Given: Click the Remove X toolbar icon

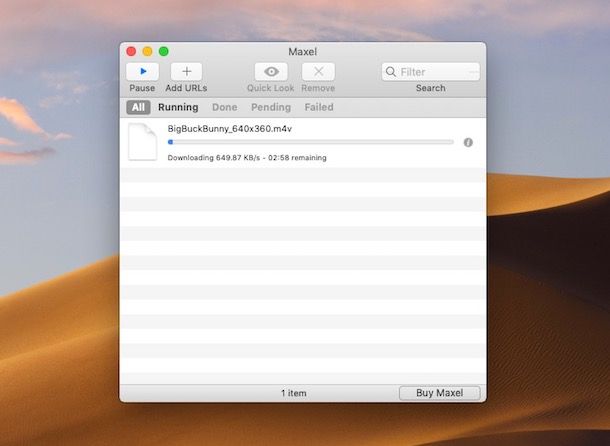Looking at the screenshot, I should pyautogui.click(x=318, y=72).
